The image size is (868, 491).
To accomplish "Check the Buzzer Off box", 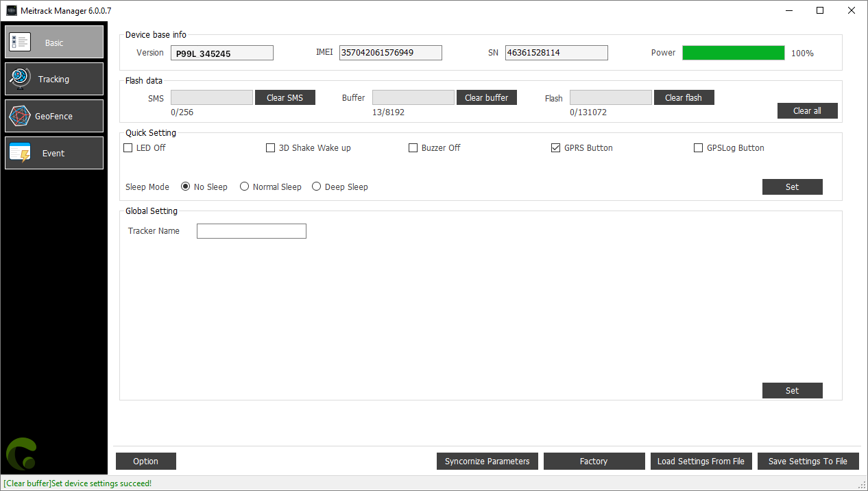I will point(413,148).
